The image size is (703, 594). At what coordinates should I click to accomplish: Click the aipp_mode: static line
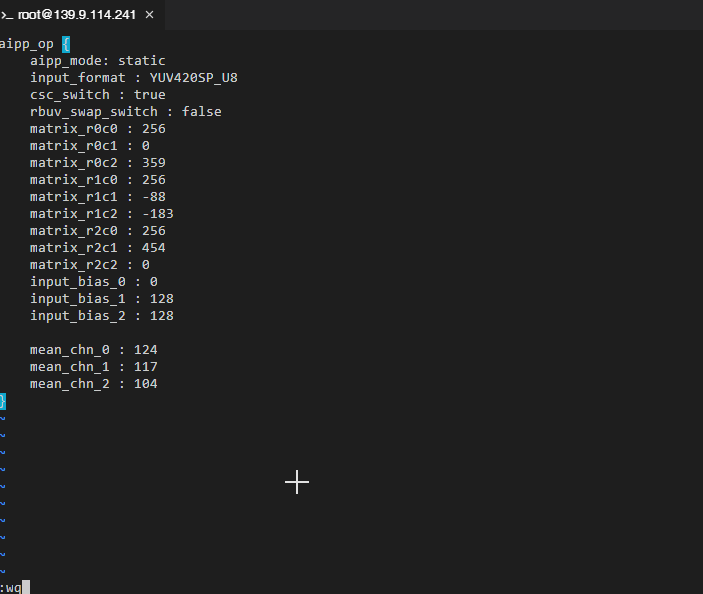(x=97, y=61)
